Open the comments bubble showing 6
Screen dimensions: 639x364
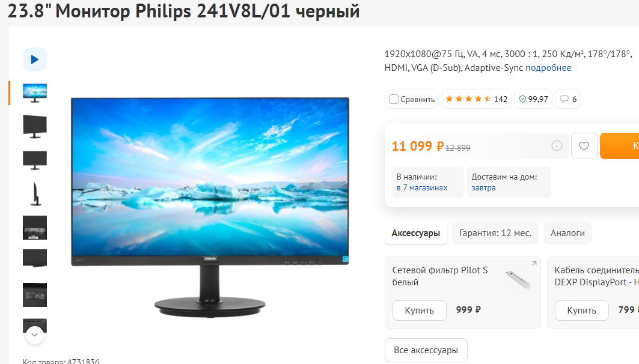click(567, 99)
